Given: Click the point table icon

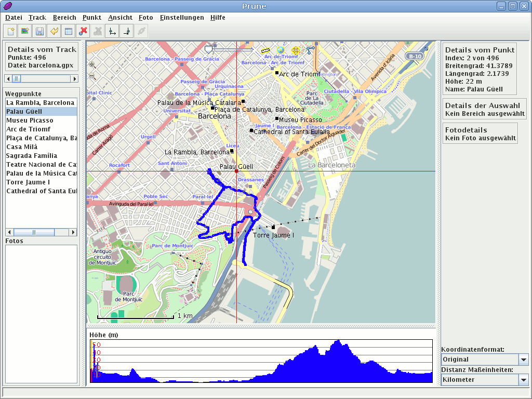Looking at the screenshot, I should pos(69,32).
